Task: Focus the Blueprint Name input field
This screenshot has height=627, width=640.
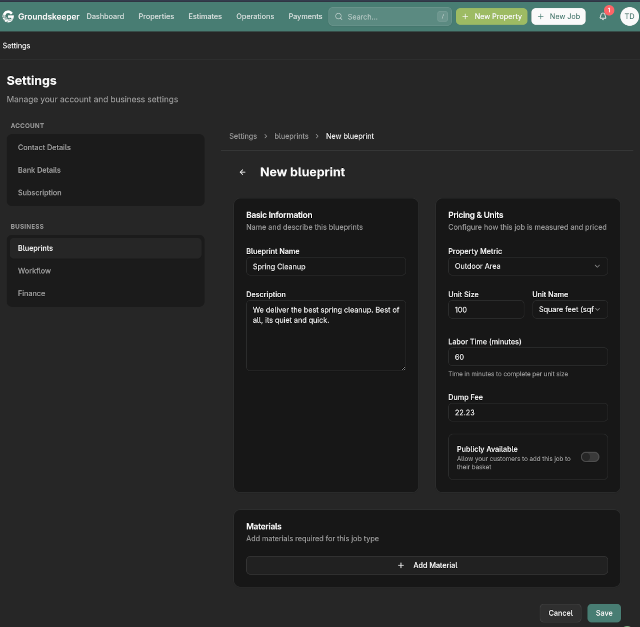Action: (x=325, y=267)
